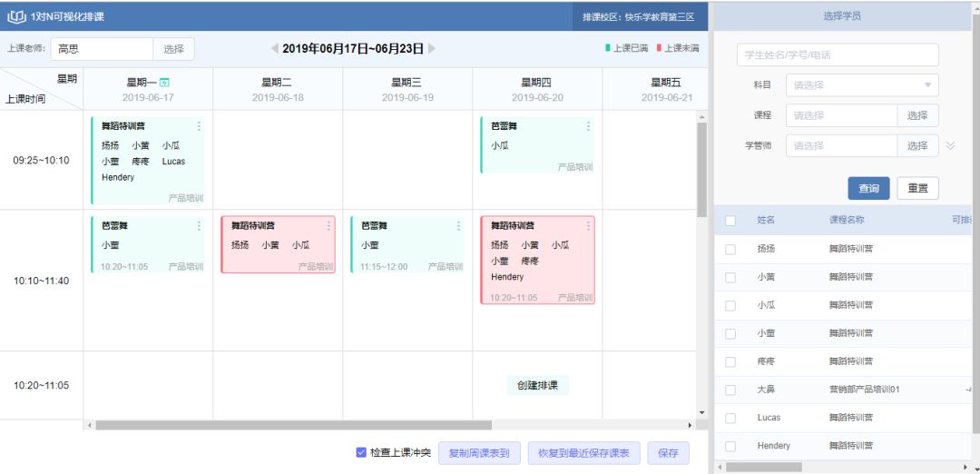
Task: Expand more filters with the double chevron
Action: [x=950, y=145]
